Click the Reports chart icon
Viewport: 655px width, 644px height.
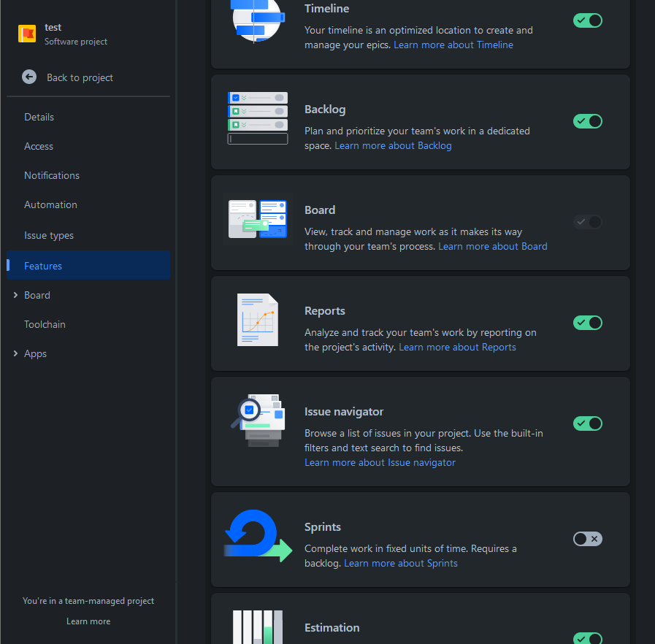(x=257, y=320)
